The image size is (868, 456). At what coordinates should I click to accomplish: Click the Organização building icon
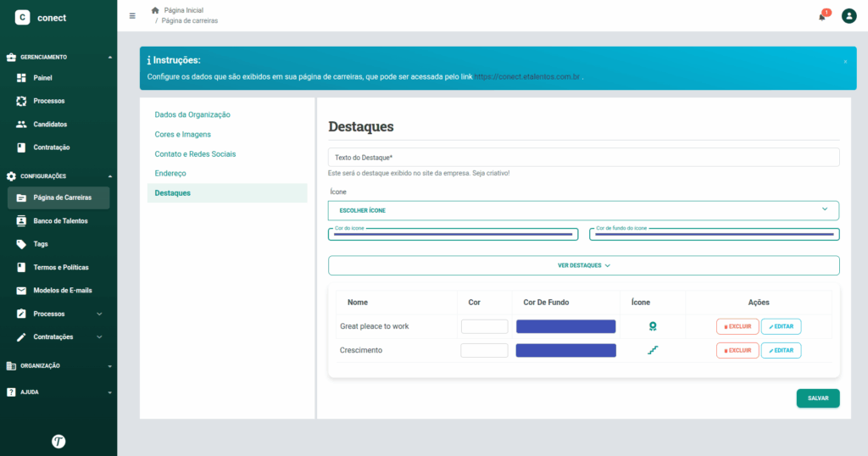(11, 366)
